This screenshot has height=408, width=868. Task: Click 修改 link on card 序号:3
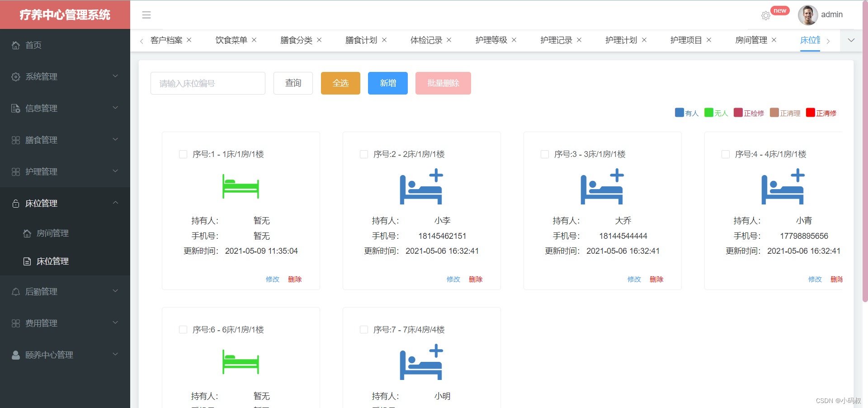(x=634, y=280)
